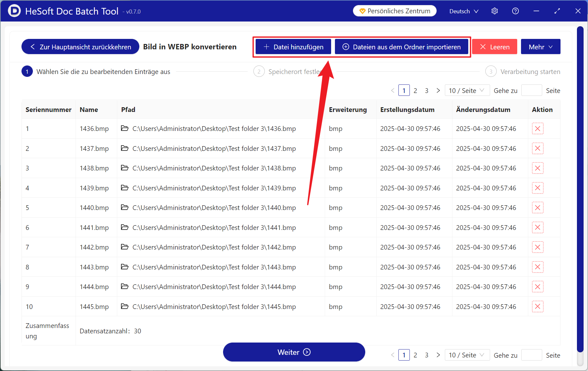This screenshot has width=588, height=371.
Task: Clear the list with Leeren button
Action: 494,47
